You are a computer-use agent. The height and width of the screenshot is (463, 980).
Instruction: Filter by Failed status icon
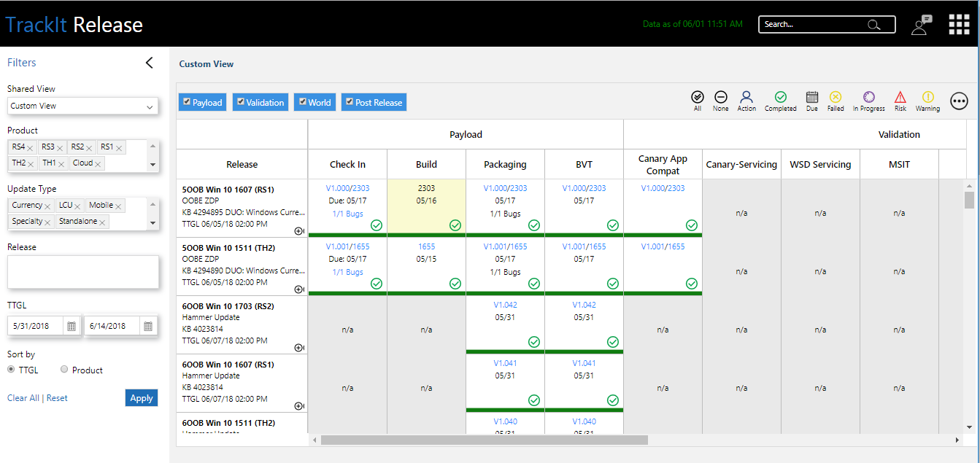pyautogui.click(x=836, y=97)
